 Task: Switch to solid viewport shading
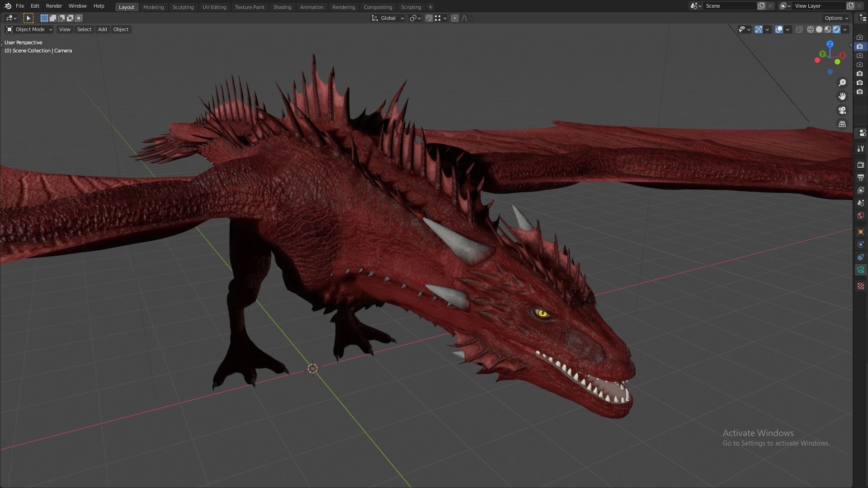click(x=819, y=29)
